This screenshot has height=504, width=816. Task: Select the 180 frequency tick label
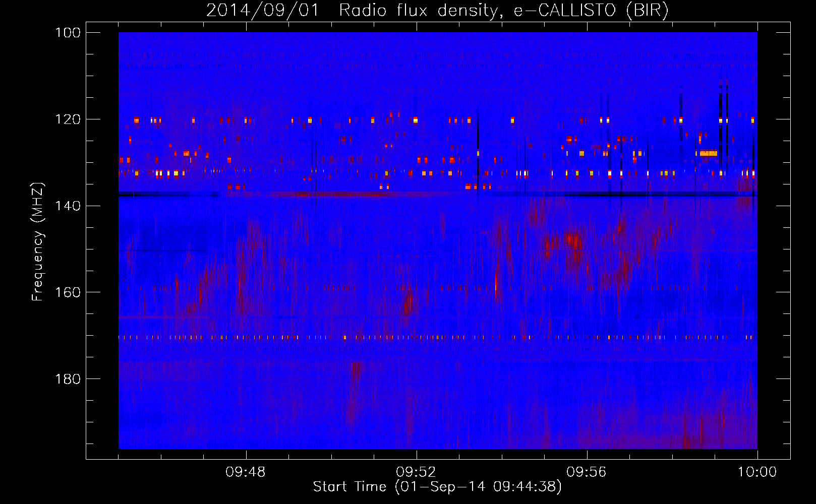click(68, 379)
